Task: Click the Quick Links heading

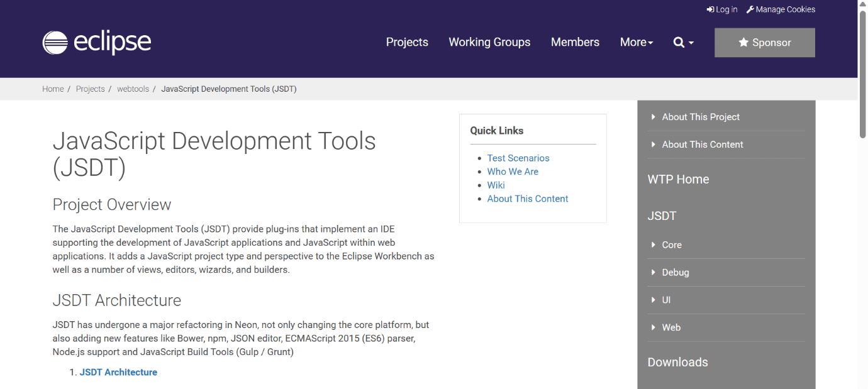Action: (x=497, y=131)
